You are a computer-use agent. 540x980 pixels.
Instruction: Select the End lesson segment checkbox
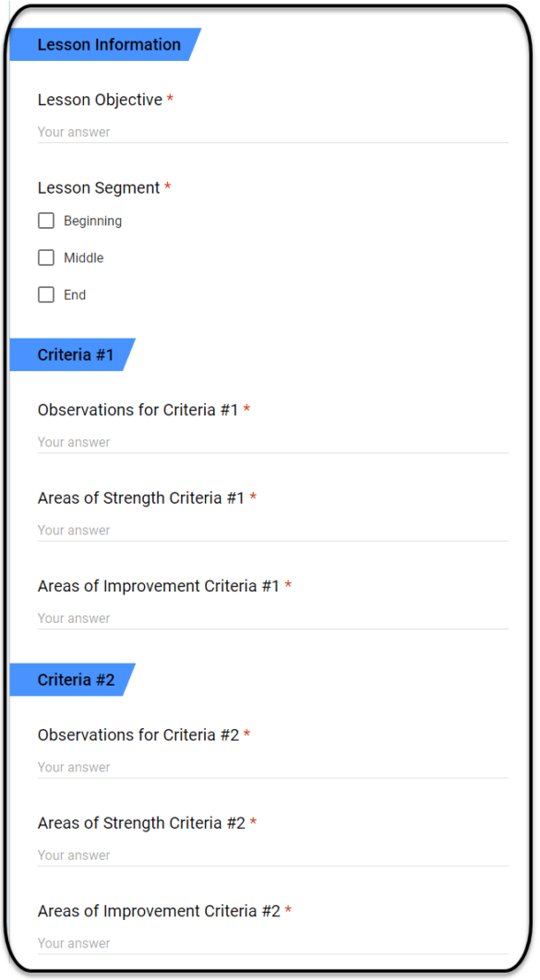point(46,294)
